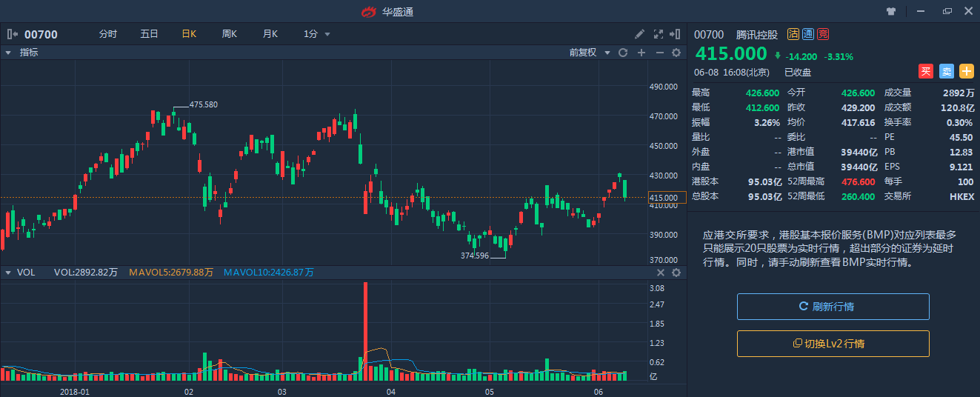Open VOL indicator settings gear
The width and height of the screenshot is (980, 397).
click(676, 273)
